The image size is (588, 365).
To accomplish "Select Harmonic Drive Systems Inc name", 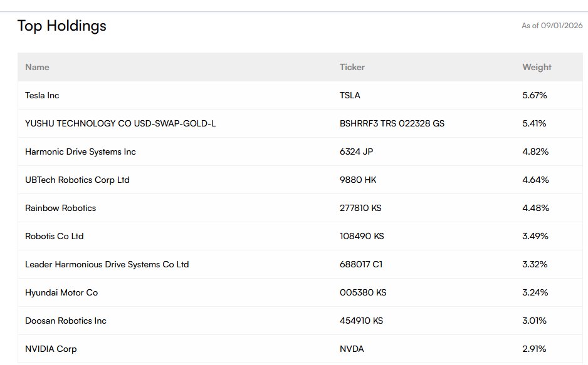I will tap(80, 152).
